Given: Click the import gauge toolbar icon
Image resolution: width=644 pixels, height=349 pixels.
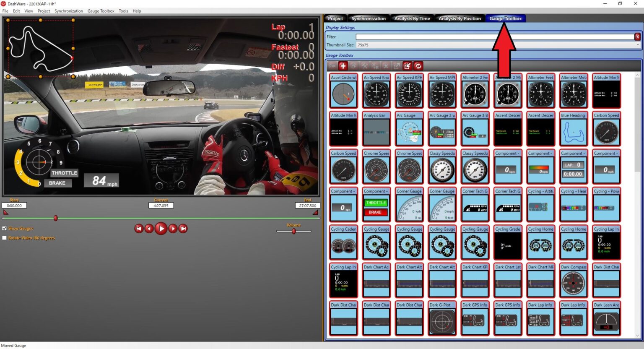Looking at the screenshot, I should (407, 66).
